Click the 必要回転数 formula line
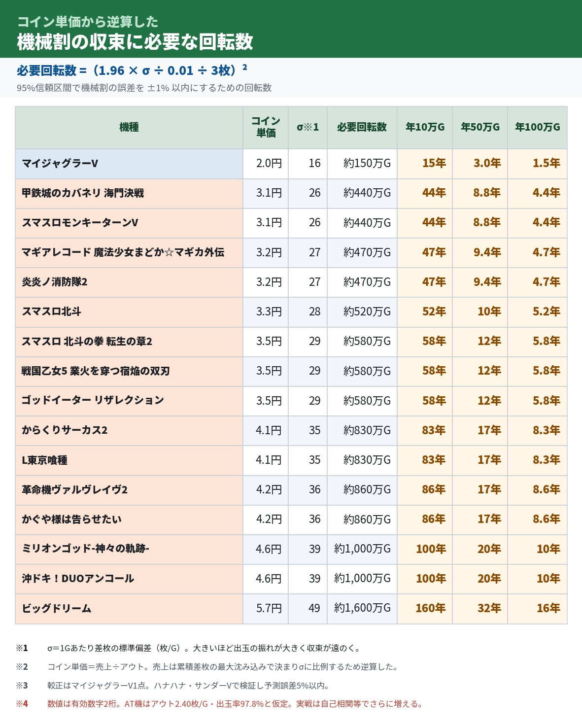 (x=132, y=70)
